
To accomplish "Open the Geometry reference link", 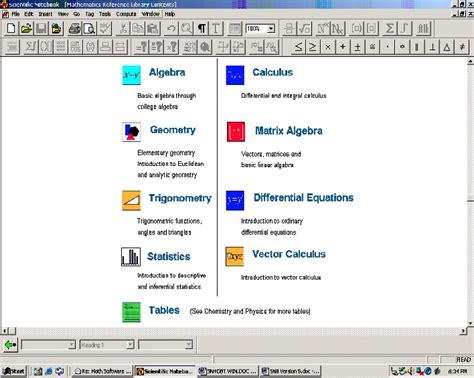I will click(173, 130).
